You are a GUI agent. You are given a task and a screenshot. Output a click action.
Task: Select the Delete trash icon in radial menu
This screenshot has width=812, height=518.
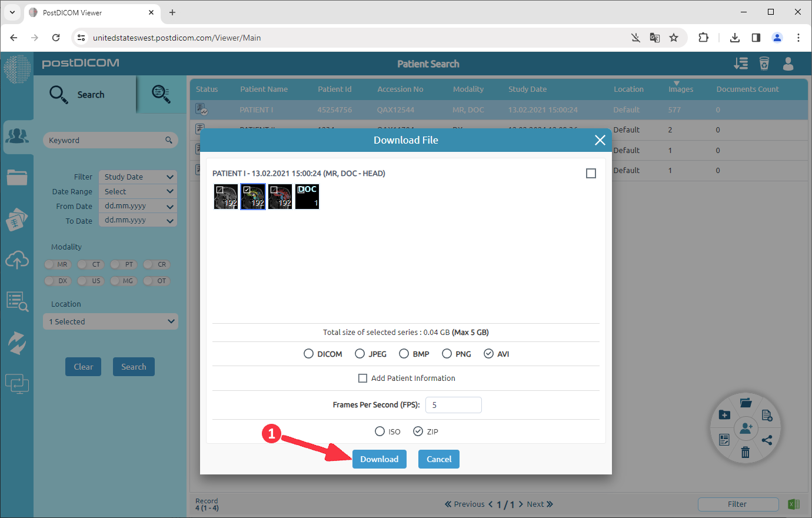tap(746, 453)
